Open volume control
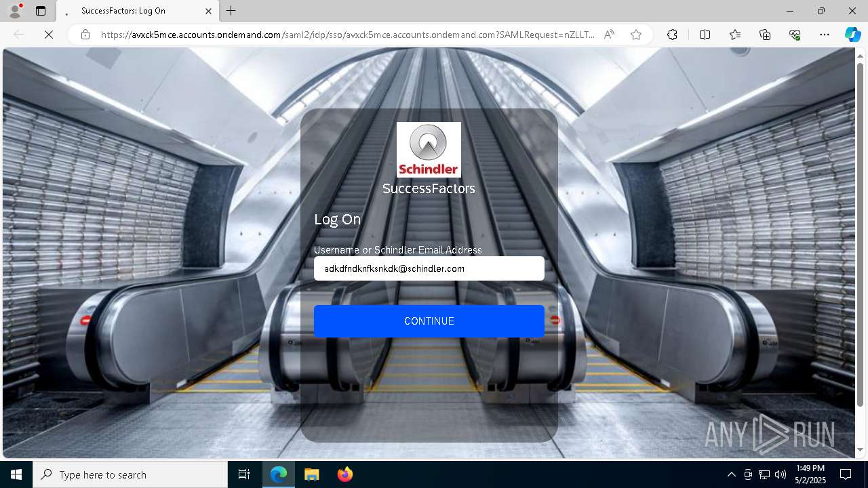The image size is (868, 488). pos(781,474)
